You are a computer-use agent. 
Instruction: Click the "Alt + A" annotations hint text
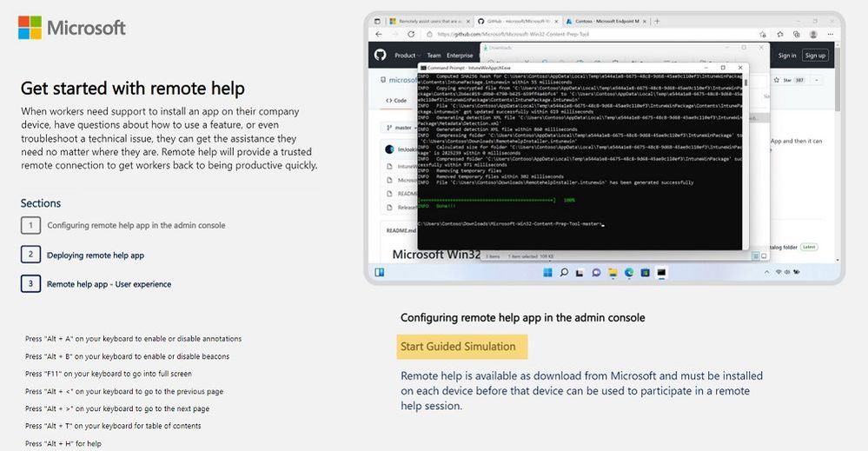134,339
